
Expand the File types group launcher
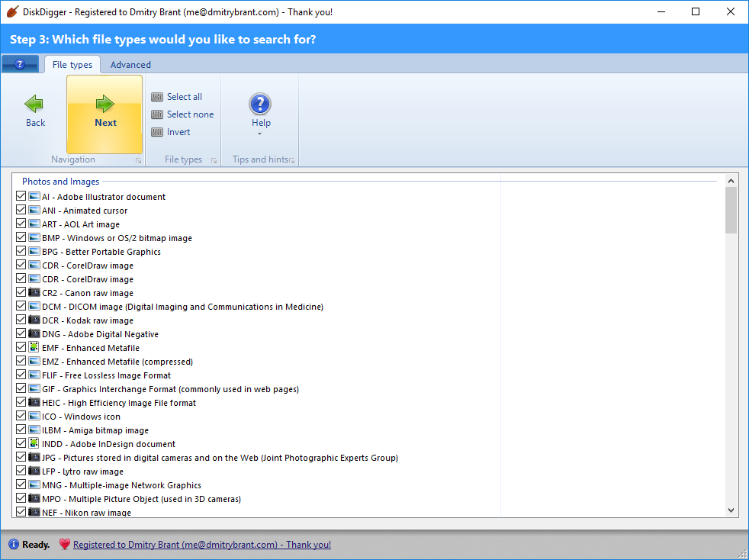(214, 161)
